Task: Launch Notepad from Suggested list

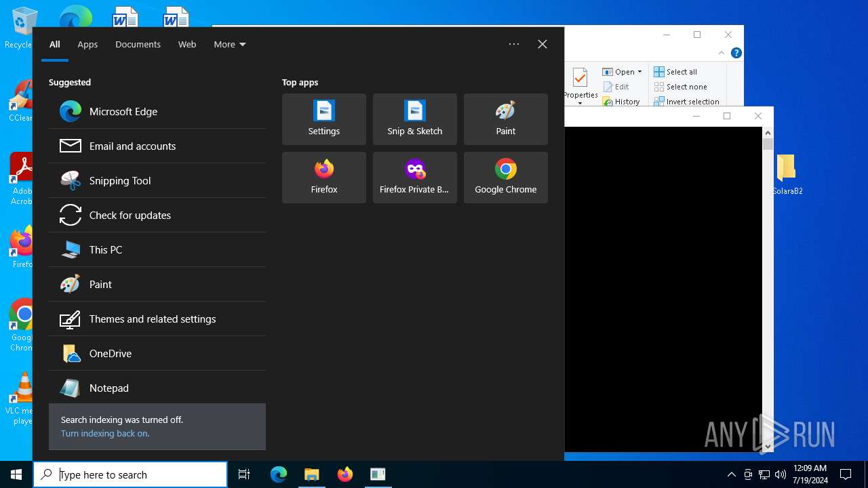Action: click(x=157, y=388)
